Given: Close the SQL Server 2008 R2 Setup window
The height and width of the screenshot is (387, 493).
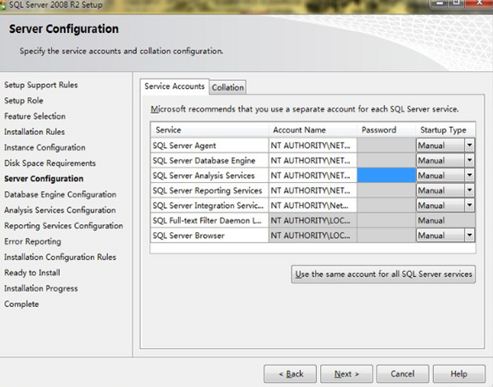Looking at the screenshot, I should 479,3.
